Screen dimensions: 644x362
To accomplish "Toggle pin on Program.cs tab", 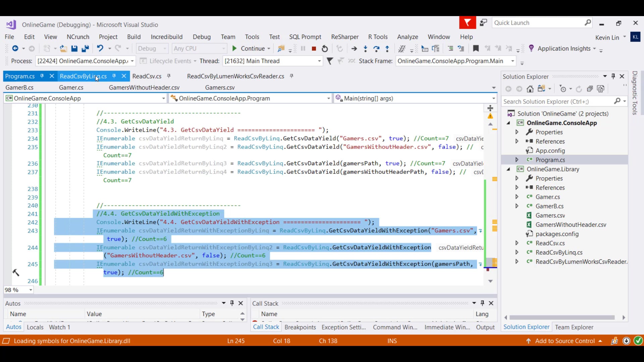I will (x=42, y=76).
